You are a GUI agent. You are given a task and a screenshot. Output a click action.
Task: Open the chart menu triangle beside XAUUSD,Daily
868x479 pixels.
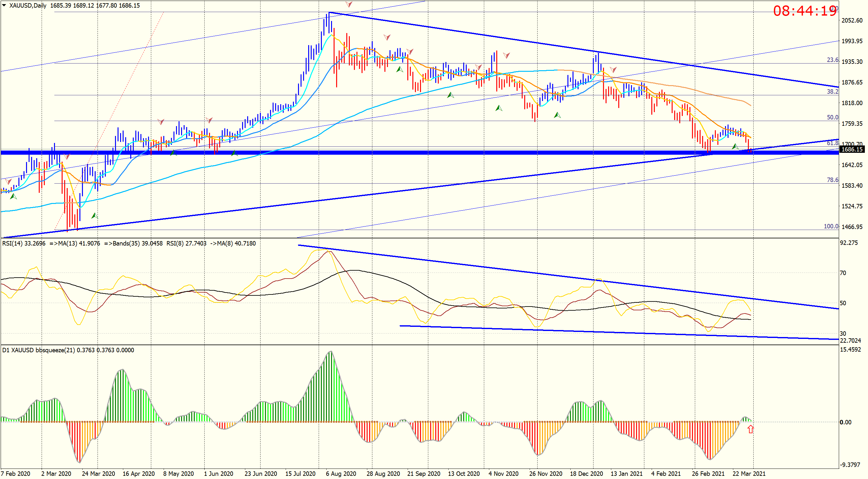coord(4,5)
